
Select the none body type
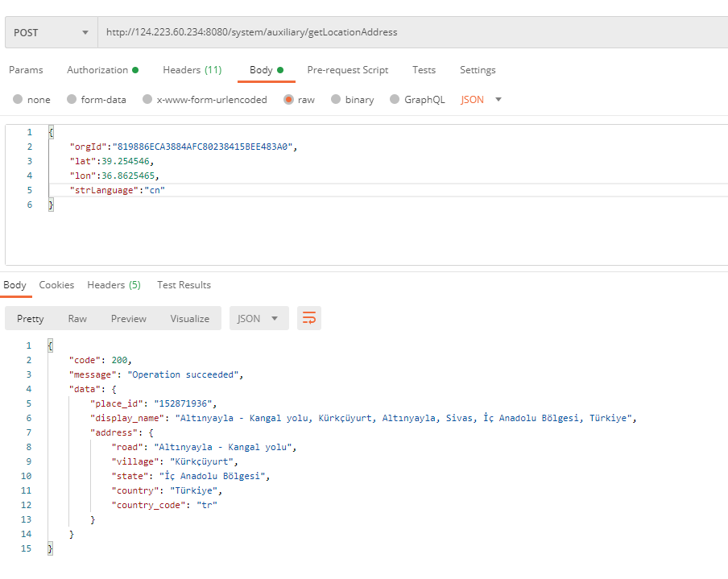tap(18, 100)
